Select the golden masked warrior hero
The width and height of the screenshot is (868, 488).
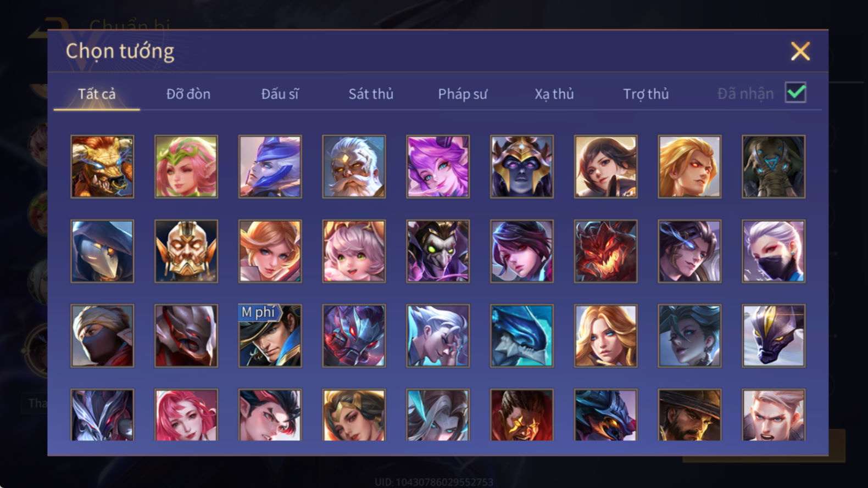click(x=186, y=251)
